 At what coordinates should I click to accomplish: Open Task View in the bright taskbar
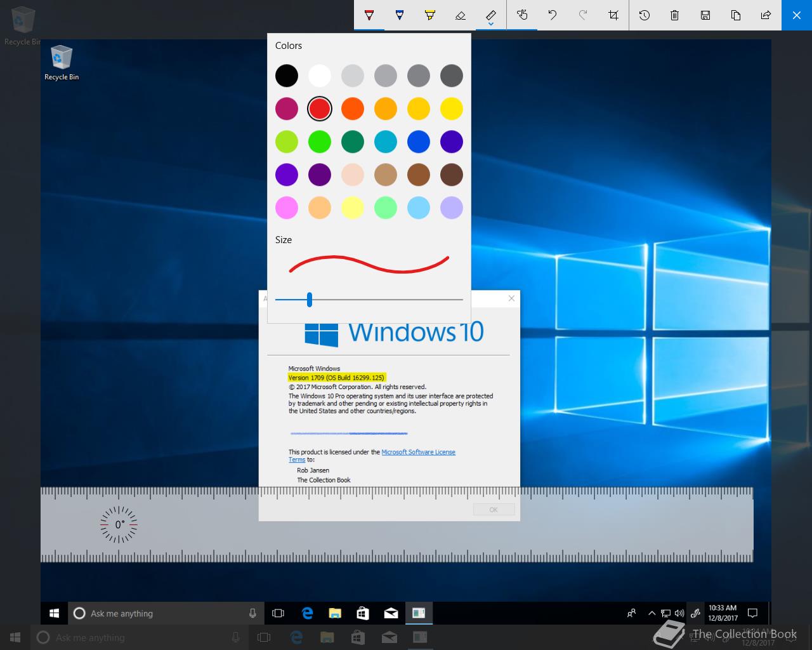tap(278, 613)
